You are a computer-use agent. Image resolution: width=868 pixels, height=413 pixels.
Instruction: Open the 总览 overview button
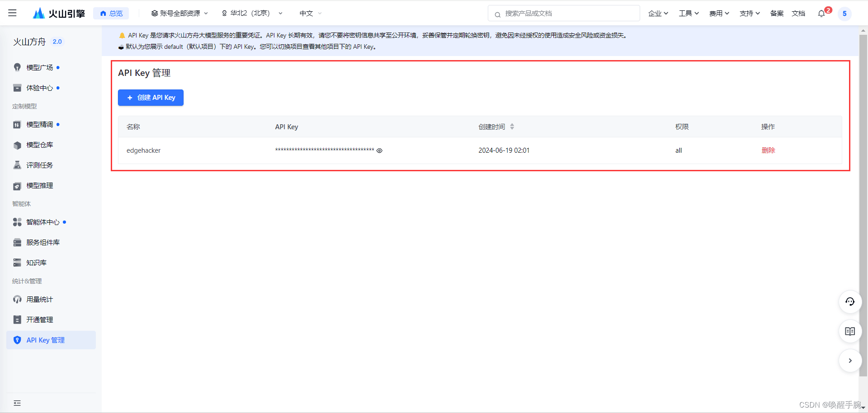[x=111, y=14]
